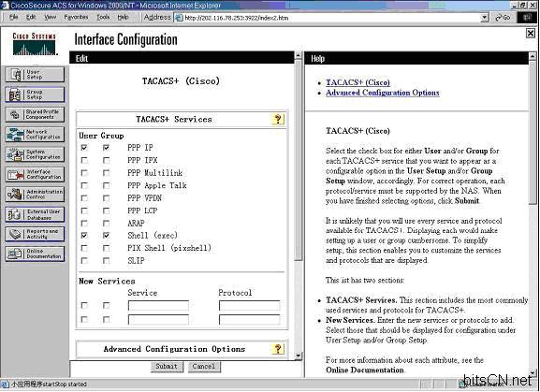Open Online Documentation section
Screen dimensions: 540x392
tap(35, 254)
